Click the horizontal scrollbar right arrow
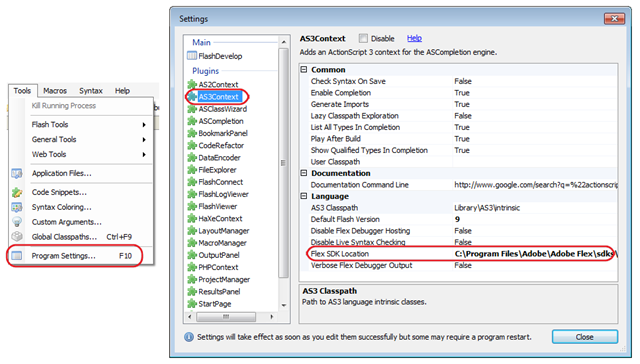The width and height of the screenshot is (640, 364). pyautogui.click(x=272, y=317)
